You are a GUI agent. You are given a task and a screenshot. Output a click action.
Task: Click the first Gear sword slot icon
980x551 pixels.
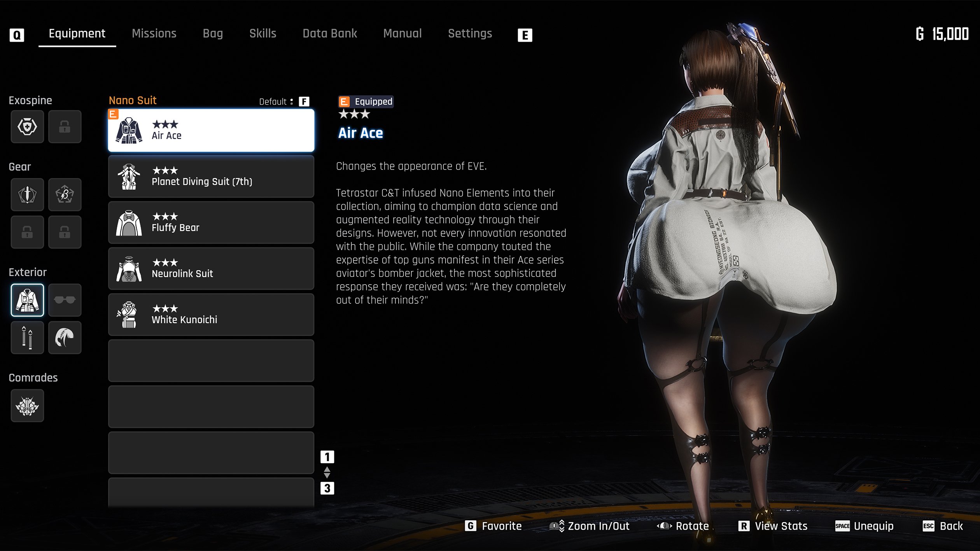pyautogui.click(x=27, y=194)
